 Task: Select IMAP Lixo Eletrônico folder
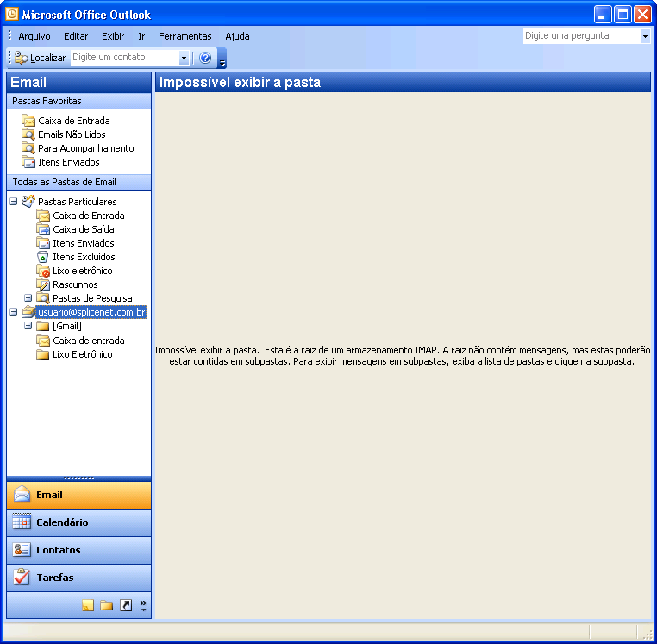[x=83, y=354]
